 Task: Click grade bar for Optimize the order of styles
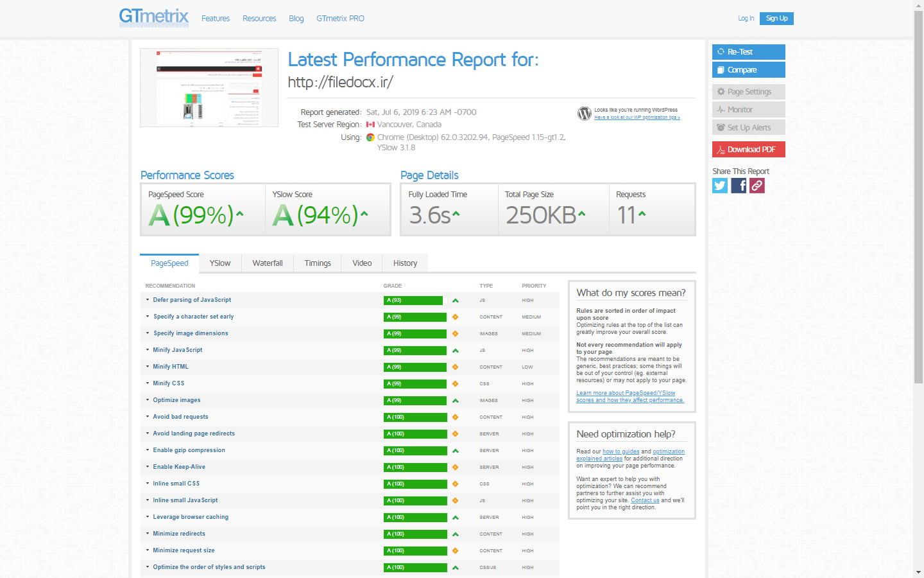[x=415, y=568]
